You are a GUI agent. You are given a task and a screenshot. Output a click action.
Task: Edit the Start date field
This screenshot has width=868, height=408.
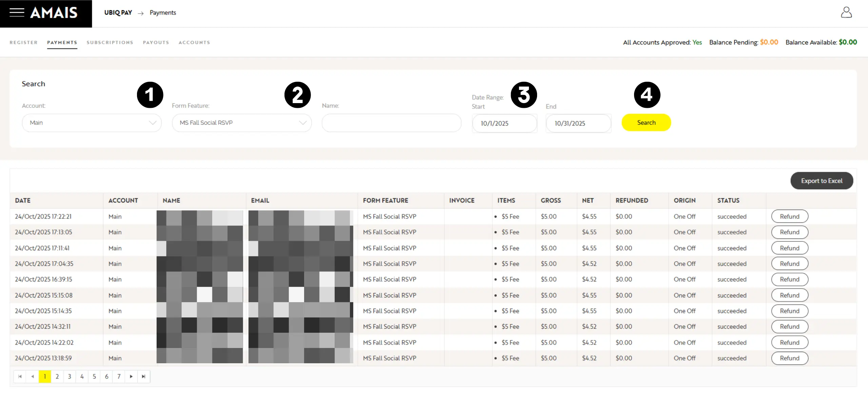tap(504, 123)
